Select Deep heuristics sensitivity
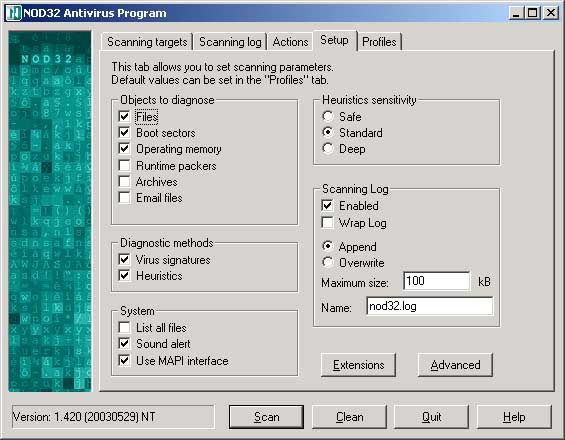This screenshot has width=565, height=440. pyautogui.click(x=328, y=148)
